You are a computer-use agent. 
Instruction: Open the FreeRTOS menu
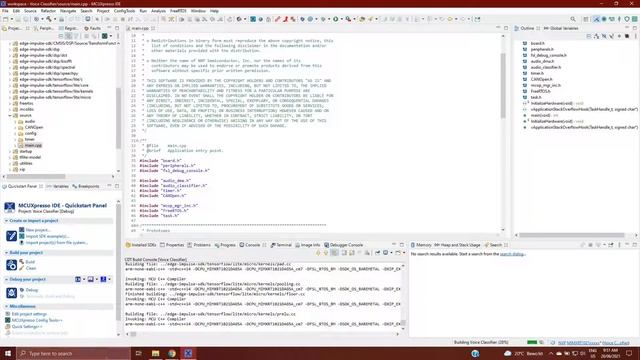coord(178,11)
